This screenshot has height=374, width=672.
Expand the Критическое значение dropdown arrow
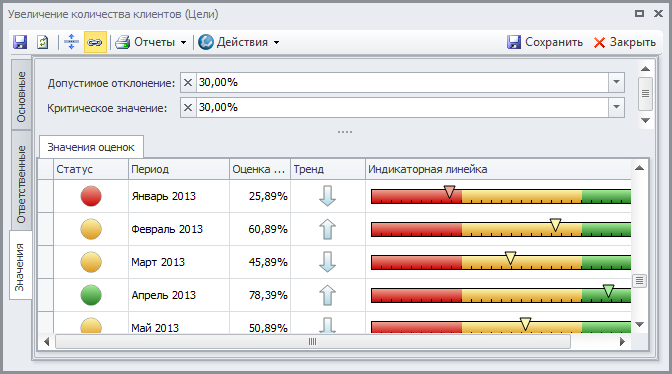tap(616, 107)
